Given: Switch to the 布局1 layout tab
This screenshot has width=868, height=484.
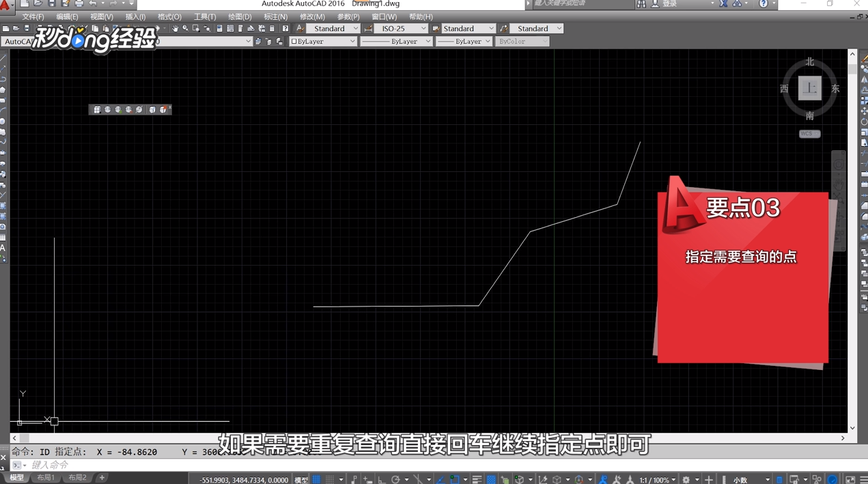Looking at the screenshot, I should [x=46, y=478].
